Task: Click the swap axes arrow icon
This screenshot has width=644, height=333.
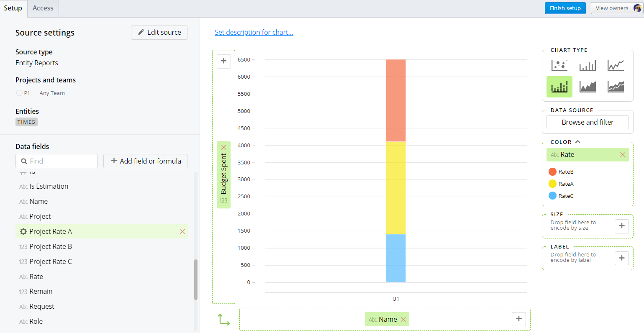Action: click(223, 319)
